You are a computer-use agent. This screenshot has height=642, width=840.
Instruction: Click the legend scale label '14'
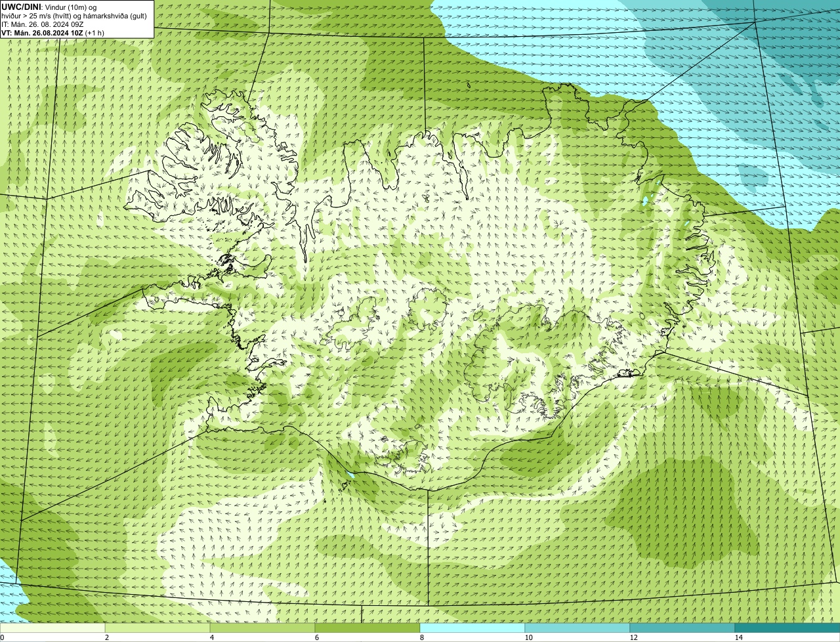(x=738, y=637)
